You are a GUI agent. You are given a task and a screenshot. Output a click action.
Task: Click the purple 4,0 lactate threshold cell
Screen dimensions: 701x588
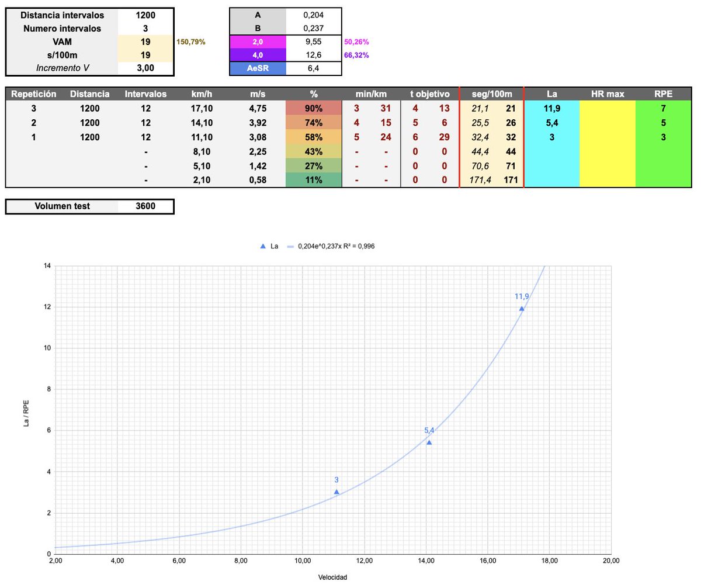pos(259,55)
